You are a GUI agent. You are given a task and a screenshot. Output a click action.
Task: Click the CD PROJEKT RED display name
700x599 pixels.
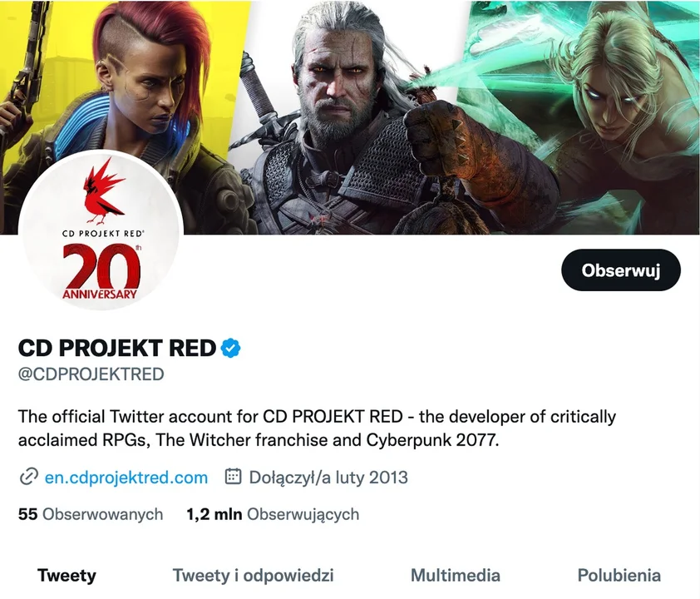pos(117,349)
